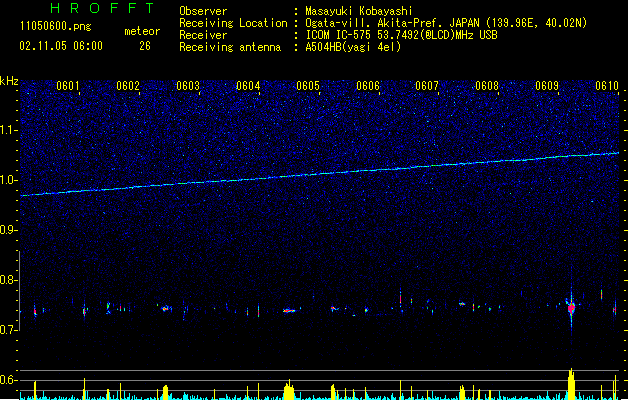Click the 0605 time marker
Image resolution: width=629 pixels, height=400 pixels.
(x=308, y=86)
